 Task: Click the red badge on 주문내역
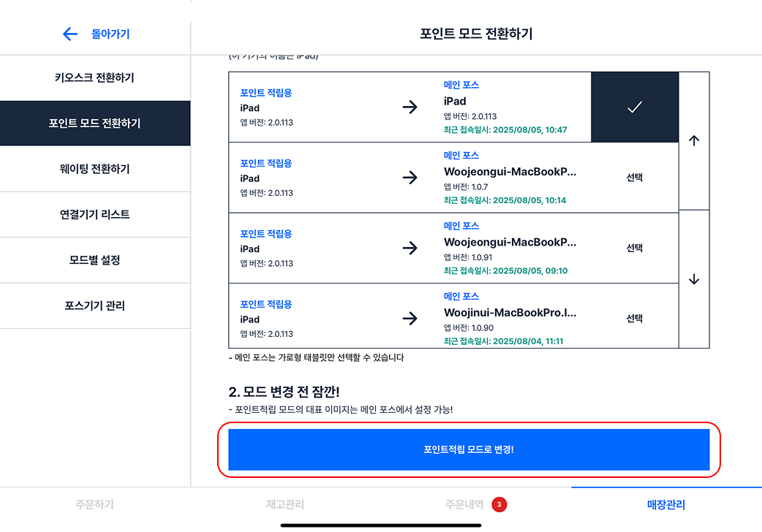coord(499,504)
